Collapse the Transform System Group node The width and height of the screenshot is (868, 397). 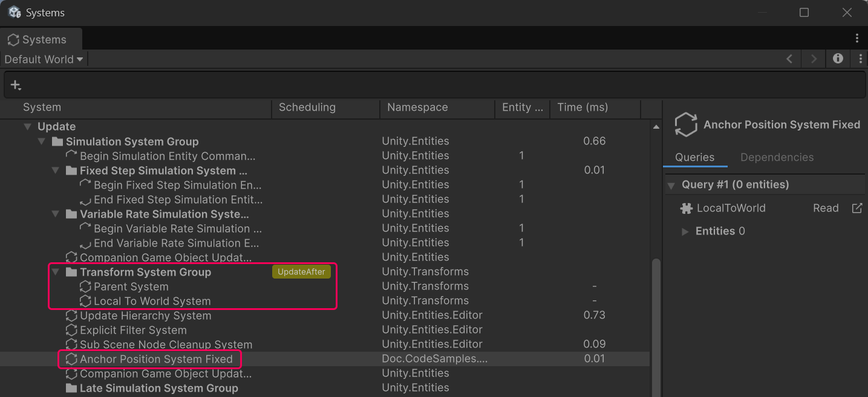[55, 272]
